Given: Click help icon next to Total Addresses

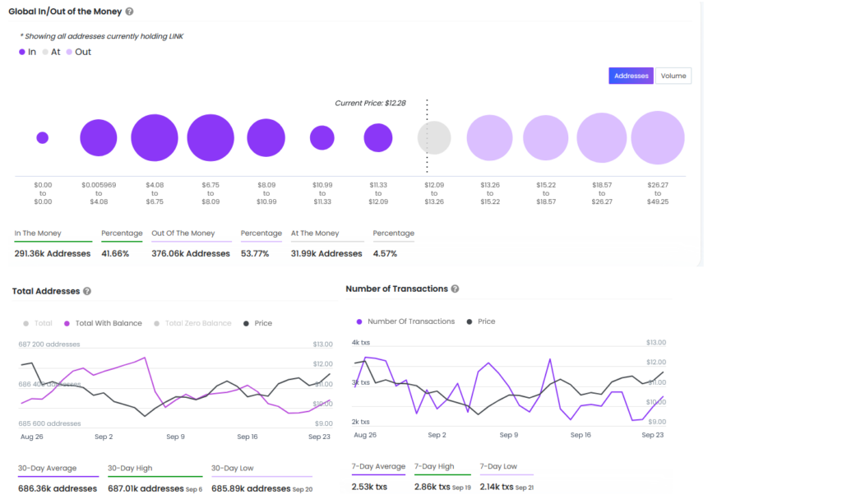Looking at the screenshot, I should [87, 291].
